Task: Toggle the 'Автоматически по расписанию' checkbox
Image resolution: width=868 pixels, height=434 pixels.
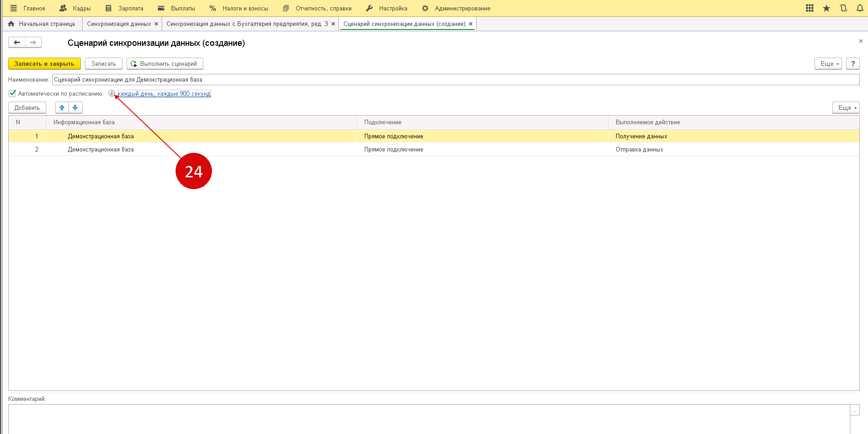Action: 12,93
